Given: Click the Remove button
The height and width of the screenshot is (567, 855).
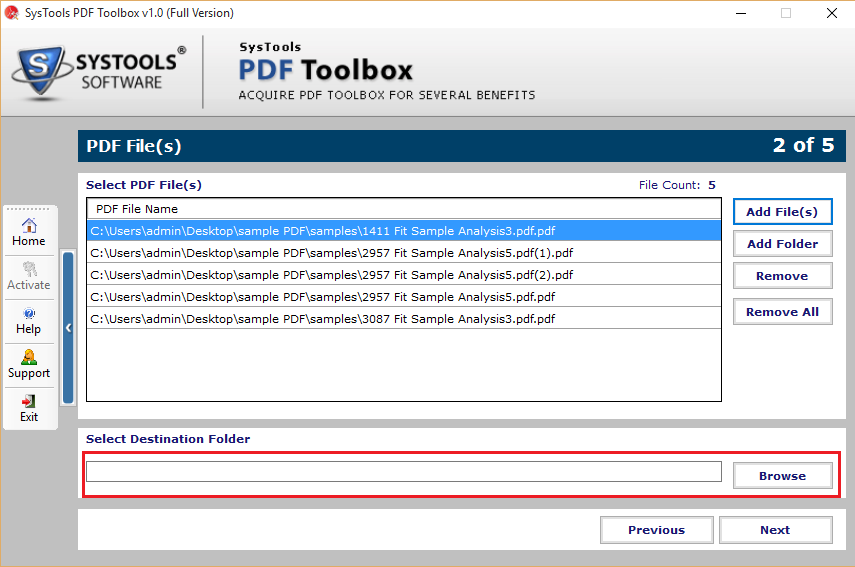Looking at the screenshot, I should (782, 276).
